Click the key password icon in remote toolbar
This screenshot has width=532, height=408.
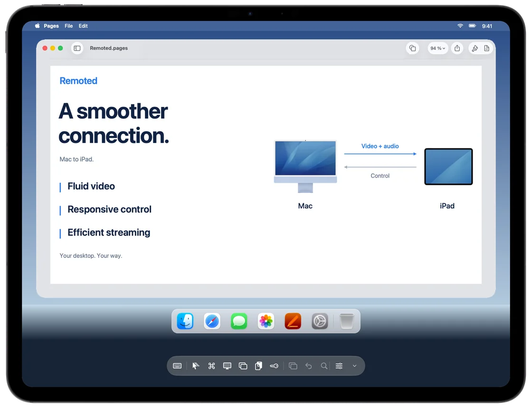pos(274,366)
